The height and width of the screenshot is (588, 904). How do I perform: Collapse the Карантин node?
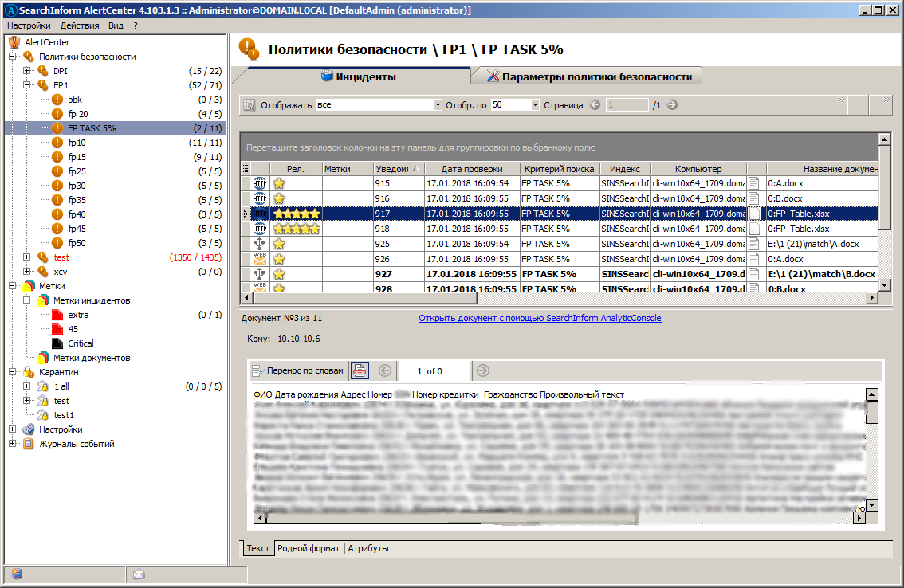click(x=12, y=372)
